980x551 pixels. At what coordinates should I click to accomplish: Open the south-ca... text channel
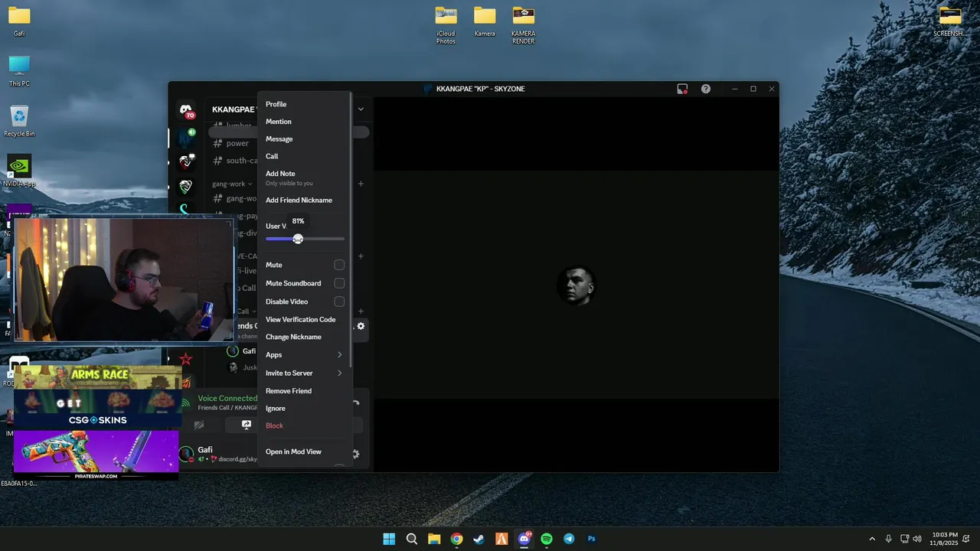[x=234, y=161]
